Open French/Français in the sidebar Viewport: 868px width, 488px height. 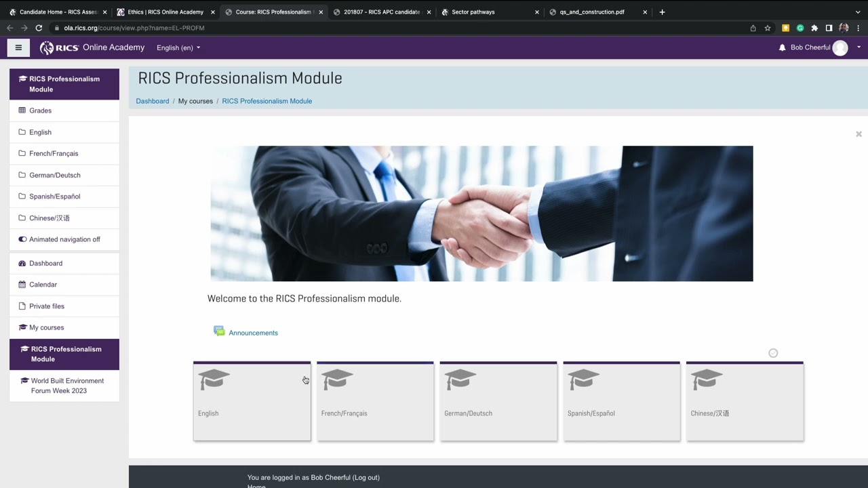64,153
